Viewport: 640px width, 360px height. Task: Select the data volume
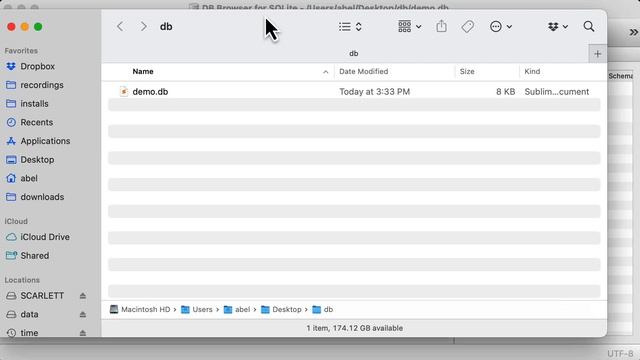pos(29,314)
